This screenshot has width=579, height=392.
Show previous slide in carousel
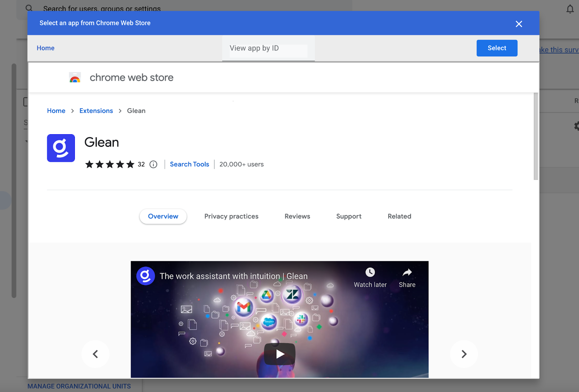(96, 354)
